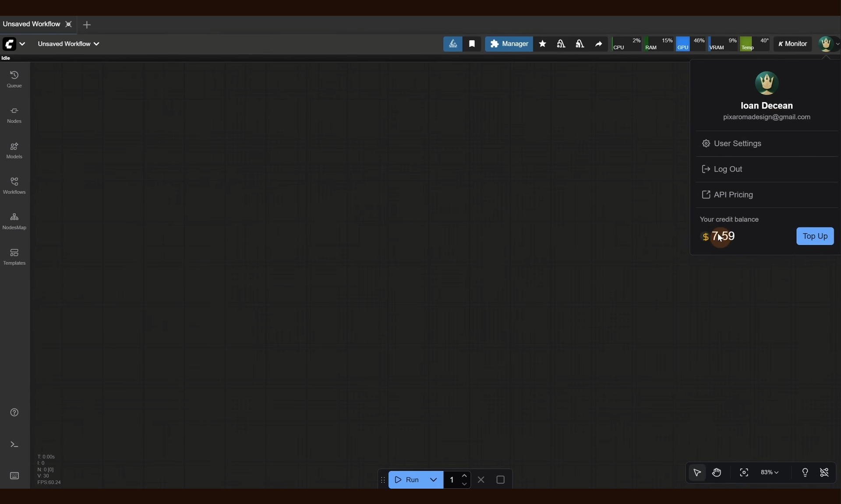Open the Templates panel
The width and height of the screenshot is (841, 504).
pyautogui.click(x=14, y=257)
